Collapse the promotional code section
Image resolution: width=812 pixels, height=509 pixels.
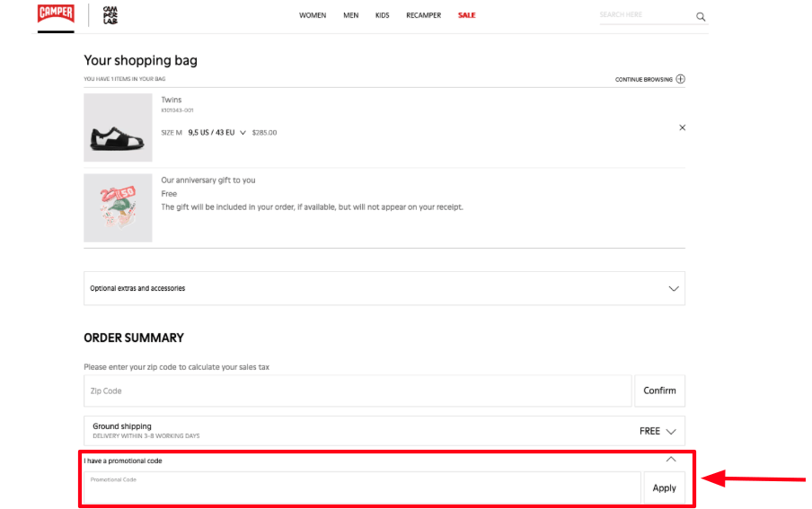pos(670,460)
